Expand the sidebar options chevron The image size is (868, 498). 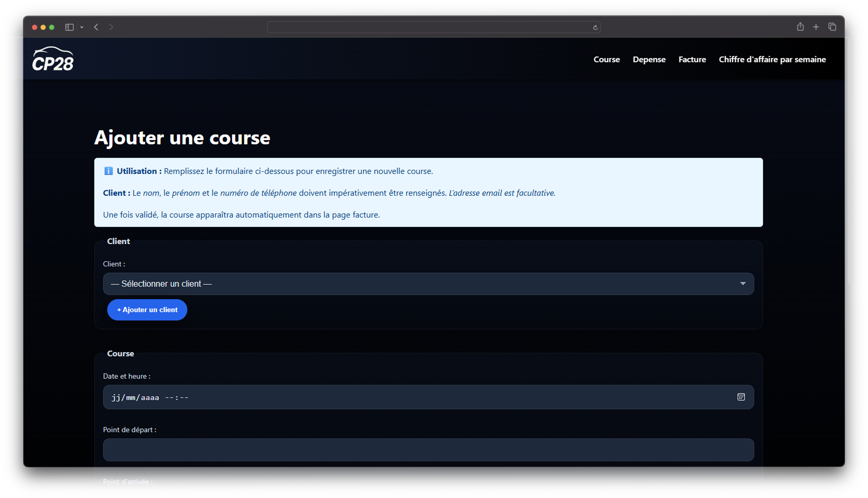82,27
